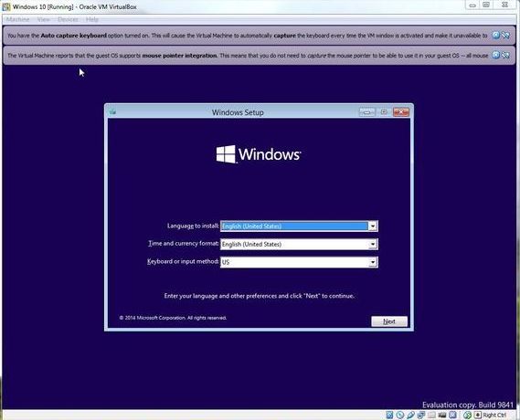Viewport: 520px width, 420px height.
Task: Open the shared folders indicator in status bar
Action: (x=431, y=415)
